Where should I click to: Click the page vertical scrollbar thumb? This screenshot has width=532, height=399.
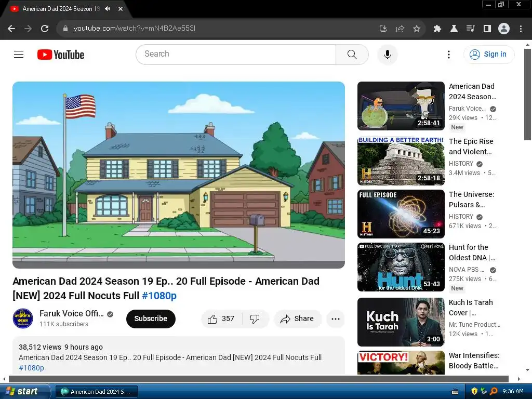pyautogui.click(x=527, y=95)
